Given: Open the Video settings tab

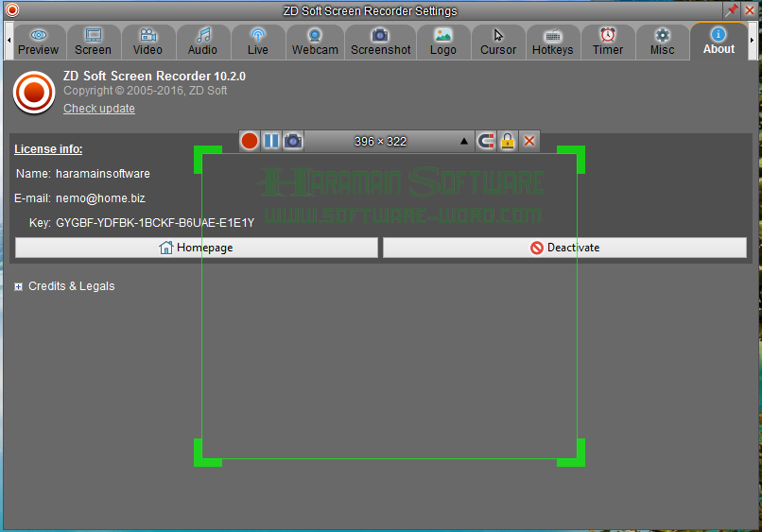Looking at the screenshot, I should pyautogui.click(x=147, y=43).
